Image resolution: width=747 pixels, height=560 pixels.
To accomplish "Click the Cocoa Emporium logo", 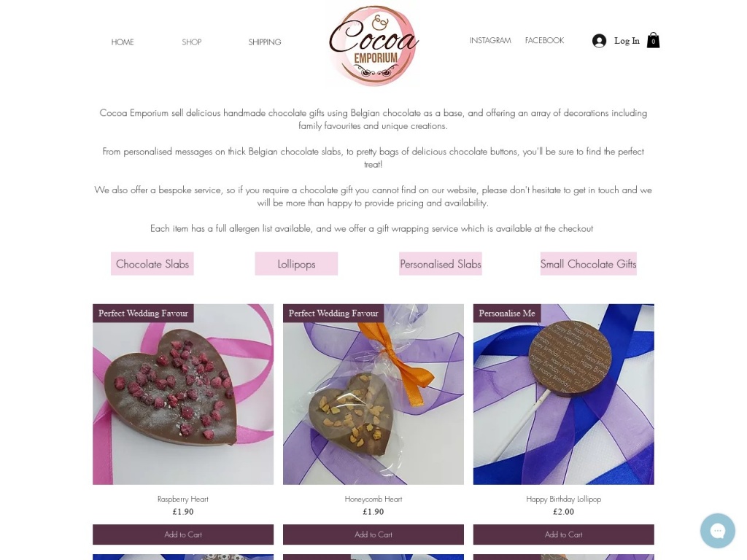I will [373, 45].
